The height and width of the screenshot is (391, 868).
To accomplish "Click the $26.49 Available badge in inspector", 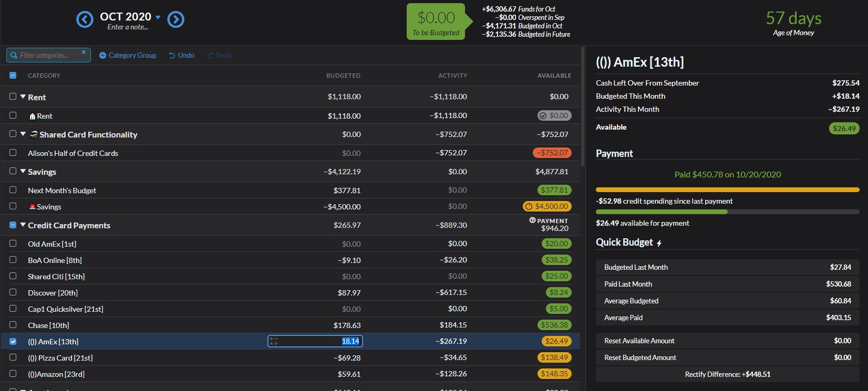I will [x=844, y=128].
